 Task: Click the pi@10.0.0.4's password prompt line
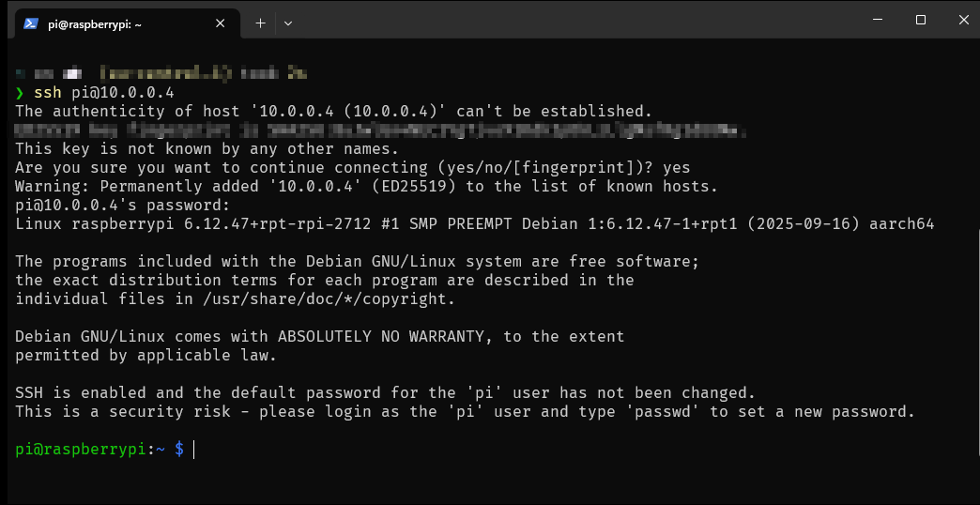click(x=122, y=206)
